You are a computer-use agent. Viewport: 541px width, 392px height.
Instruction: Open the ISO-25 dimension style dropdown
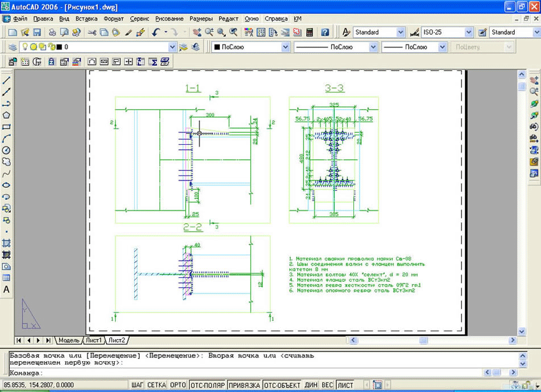(x=468, y=32)
